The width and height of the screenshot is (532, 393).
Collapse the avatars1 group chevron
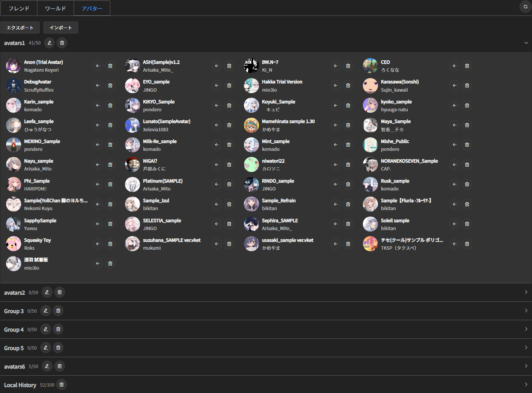click(x=526, y=43)
